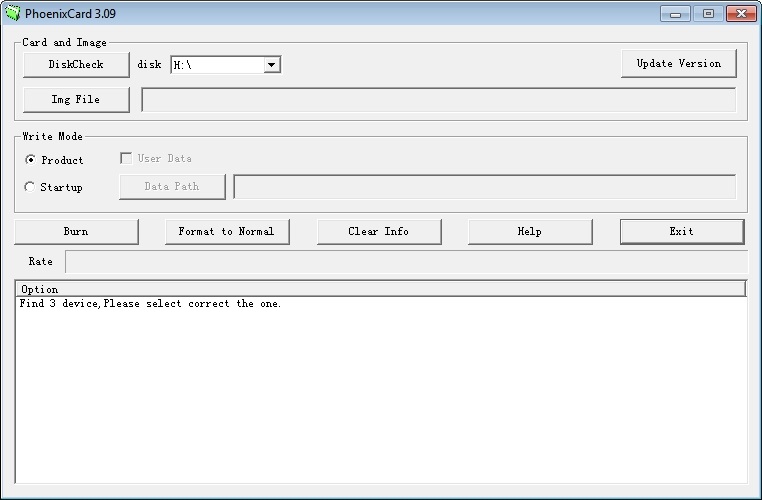Click the PhoenixCard app icon in title bar

point(13,13)
